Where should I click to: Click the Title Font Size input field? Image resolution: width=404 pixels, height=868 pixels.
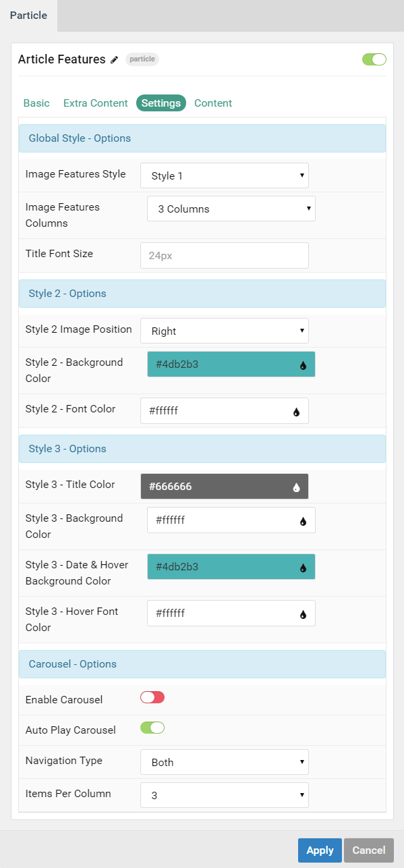tap(225, 256)
